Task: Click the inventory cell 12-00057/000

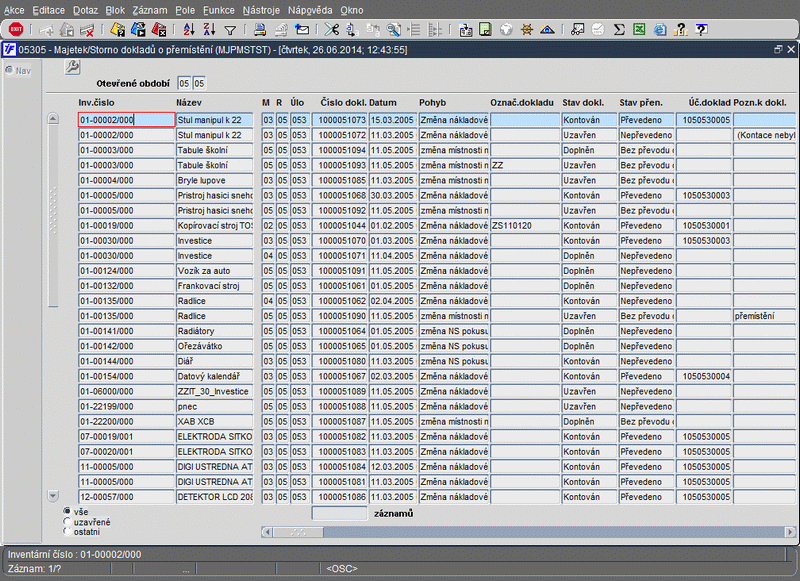Action: (x=126, y=497)
